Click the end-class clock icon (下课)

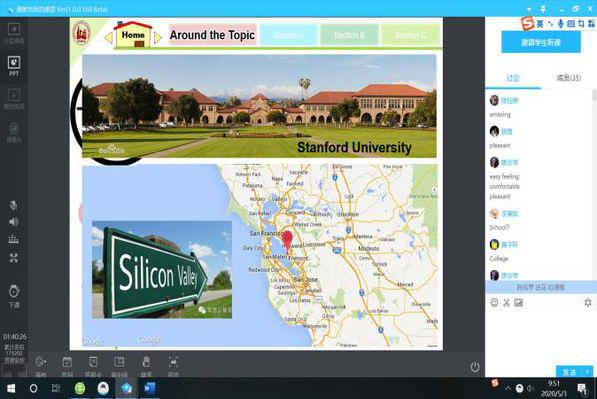click(14, 296)
